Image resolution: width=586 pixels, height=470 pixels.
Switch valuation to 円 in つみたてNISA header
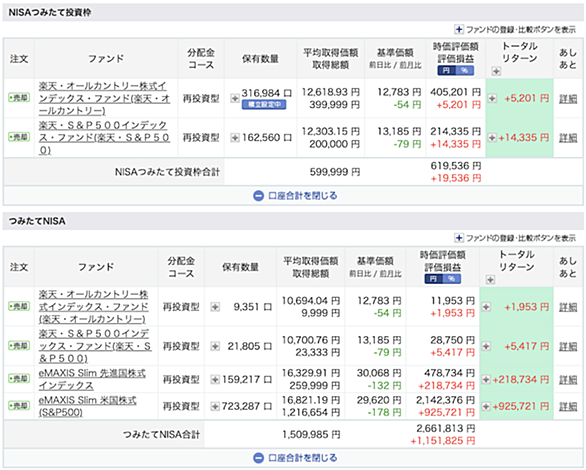point(434,279)
